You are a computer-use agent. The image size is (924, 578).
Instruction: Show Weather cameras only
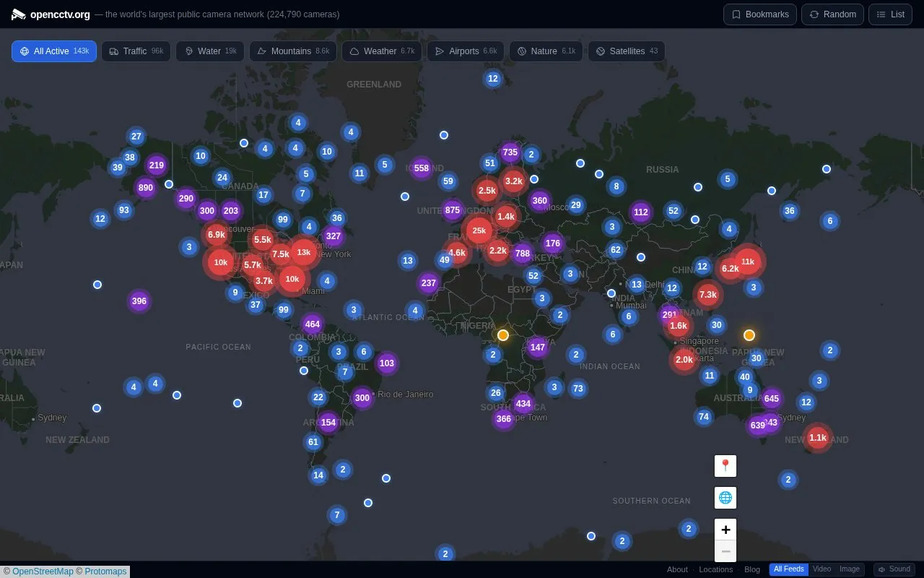[x=382, y=51]
